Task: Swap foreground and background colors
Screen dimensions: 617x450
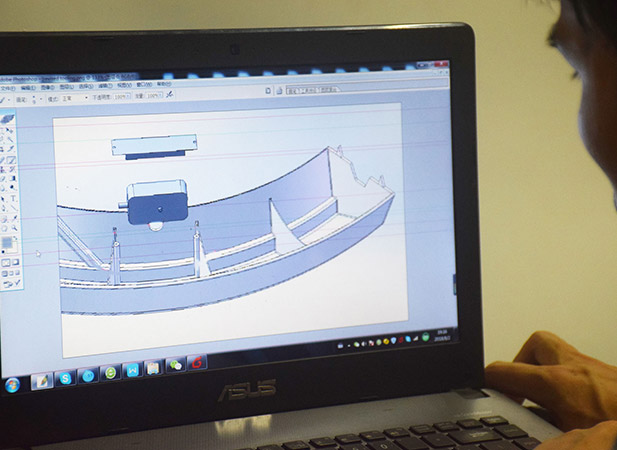Action: (x=15, y=238)
